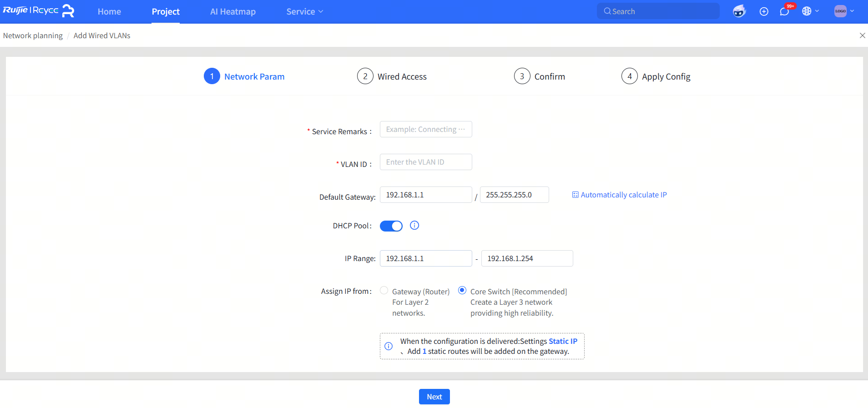Close the Add Wired VLANs panel
Viewport: 868px width, 408px height.
point(862,35)
